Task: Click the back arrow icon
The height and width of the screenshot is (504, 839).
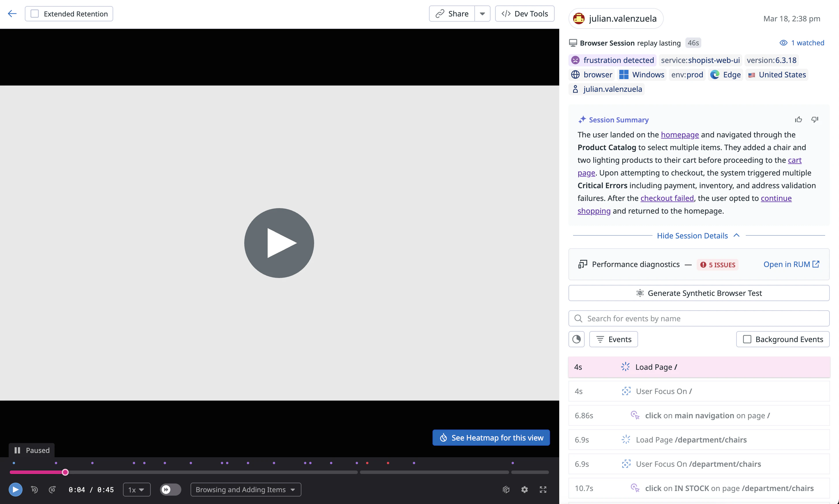Action: (12, 14)
